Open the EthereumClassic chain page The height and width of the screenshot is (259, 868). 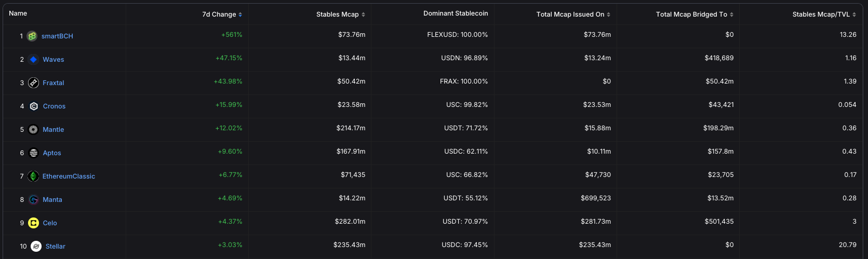pos(69,176)
